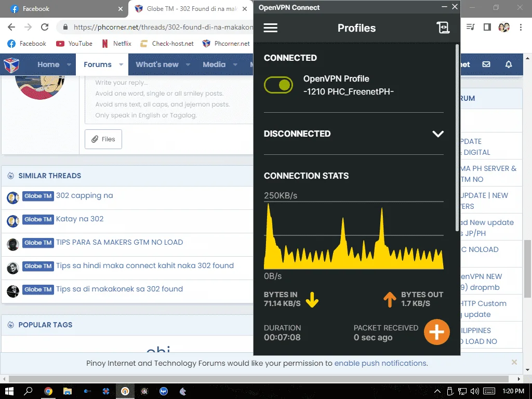Viewport: 532px width, 399px height.
Task: Go back in Chrome
Action: tap(11, 27)
